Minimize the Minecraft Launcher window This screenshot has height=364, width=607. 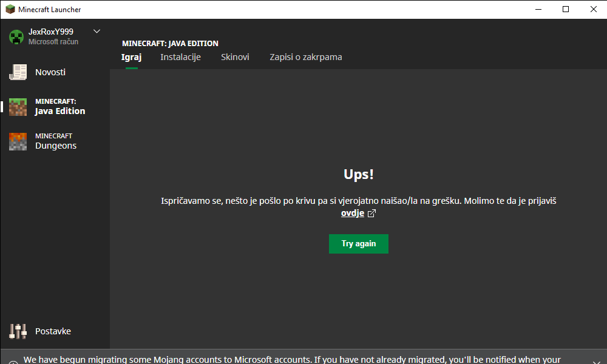tap(538, 9)
